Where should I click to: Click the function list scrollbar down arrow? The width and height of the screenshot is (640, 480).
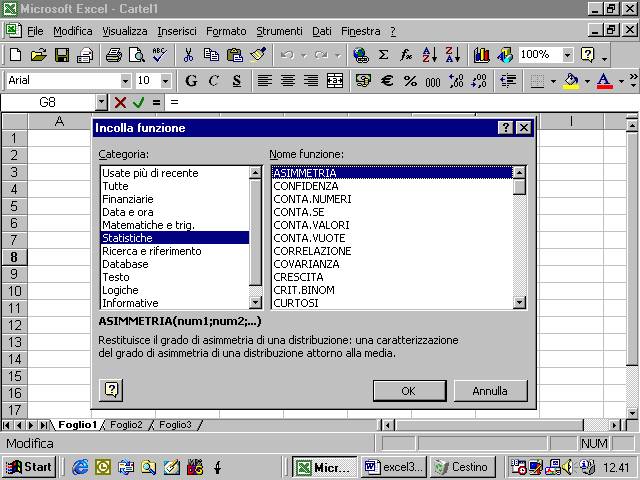point(519,302)
